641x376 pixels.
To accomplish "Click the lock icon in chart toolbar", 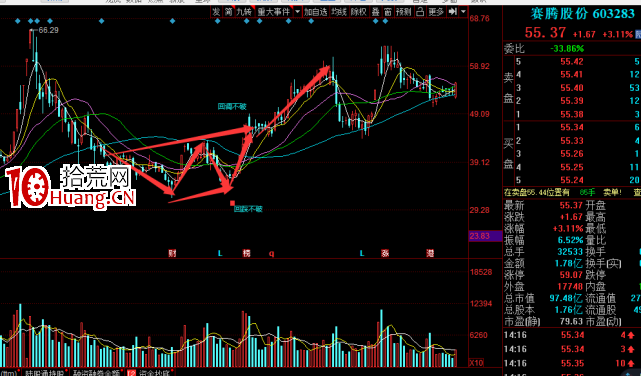I will [x=419, y=12].
